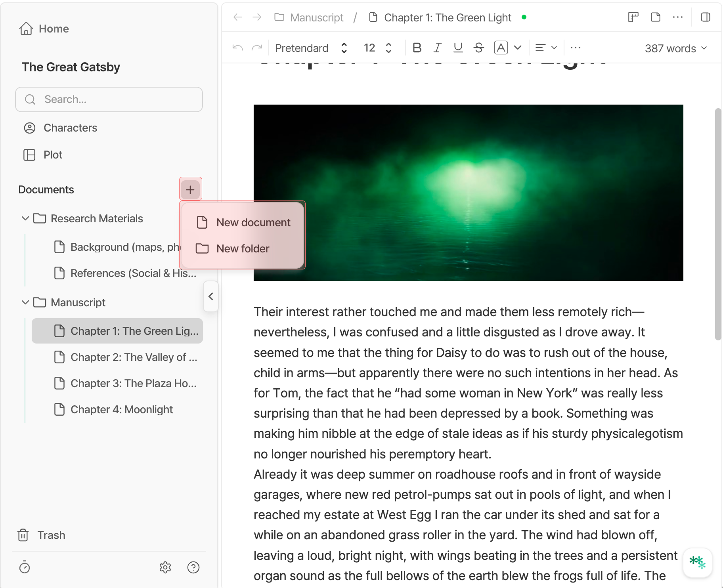723x588 pixels.
Task: Open Chapter 3: The Plaza Ho... document
Action: click(117, 383)
